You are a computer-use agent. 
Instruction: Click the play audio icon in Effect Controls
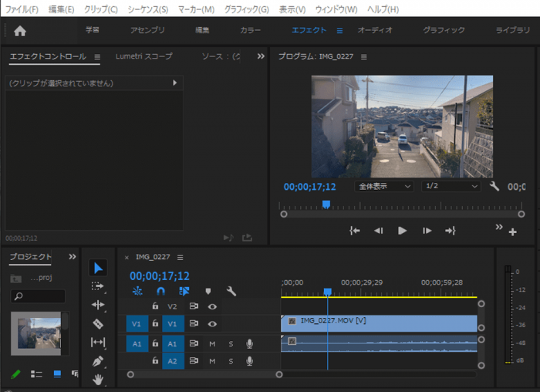click(x=228, y=238)
